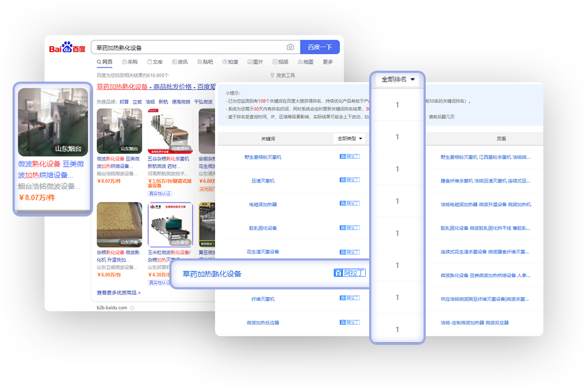Open the 河南郑州 product thumbnail

[170, 131]
